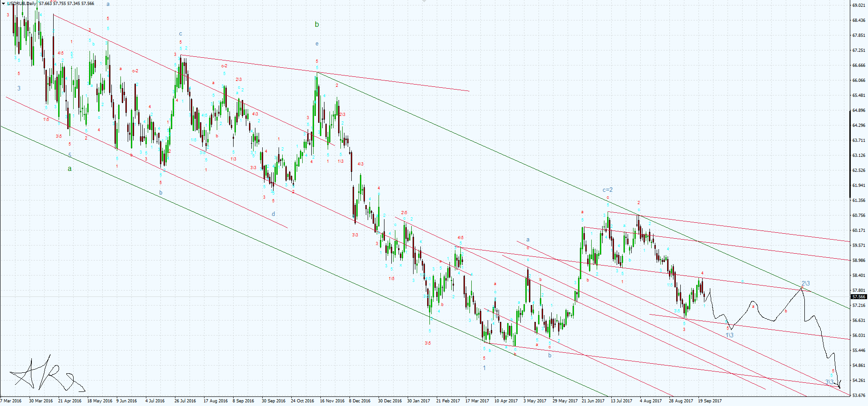Click the 10 Apr 2017 date label
The width and height of the screenshot is (868, 406).
point(506,401)
